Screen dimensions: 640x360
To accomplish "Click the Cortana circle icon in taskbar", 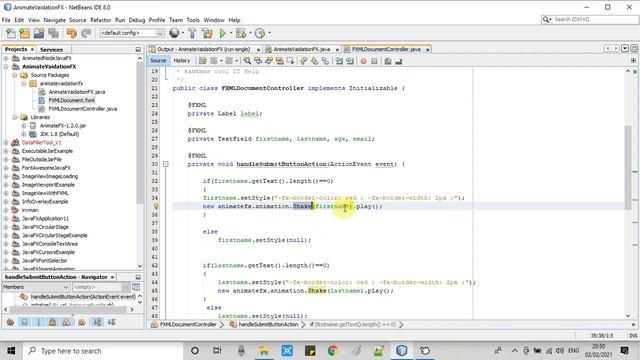I will (195, 351).
